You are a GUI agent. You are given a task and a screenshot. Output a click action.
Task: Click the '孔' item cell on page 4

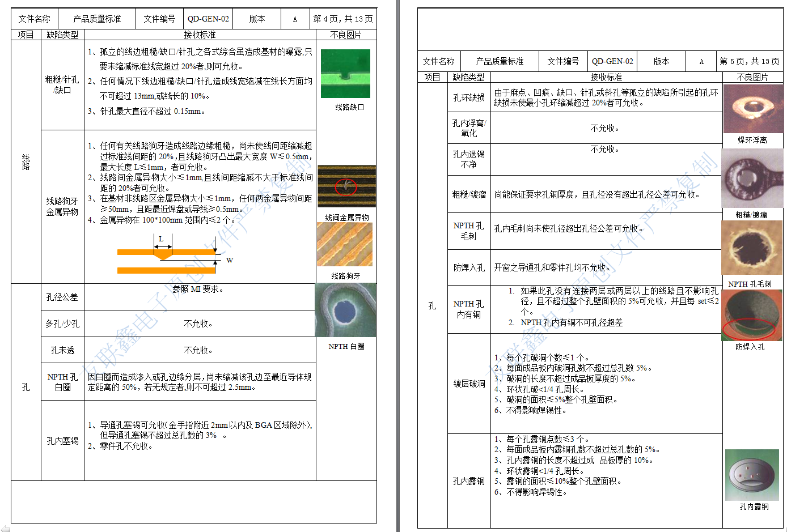click(26, 388)
